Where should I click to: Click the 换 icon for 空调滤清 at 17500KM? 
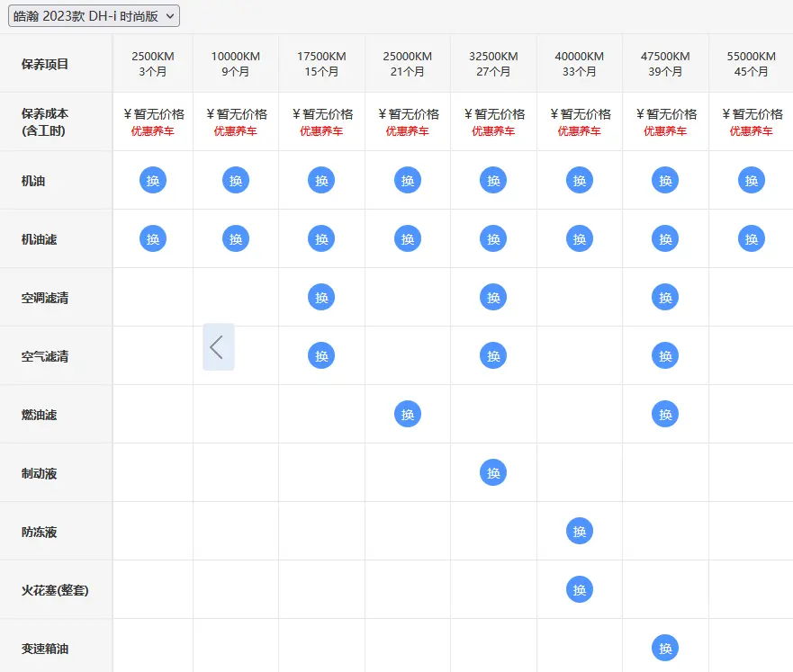click(321, 298)
